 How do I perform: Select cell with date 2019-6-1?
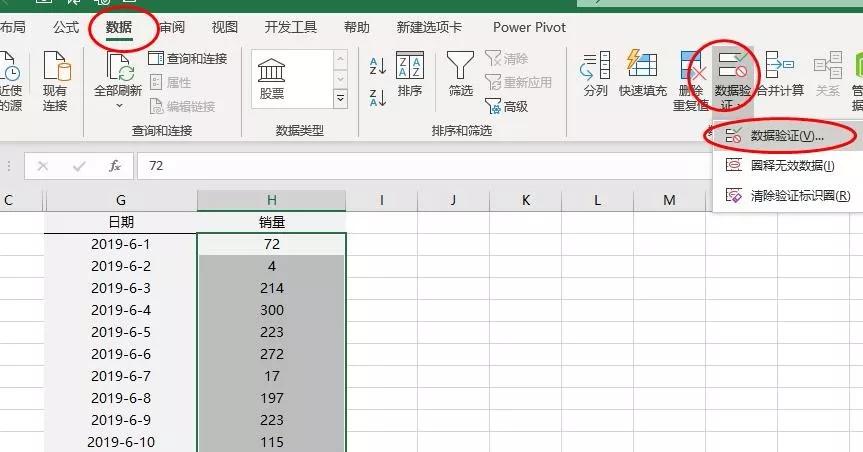click(121, 244)
